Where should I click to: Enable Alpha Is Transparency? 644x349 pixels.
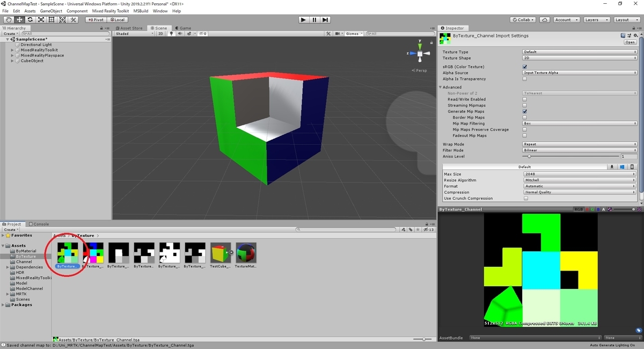[525, 79]
